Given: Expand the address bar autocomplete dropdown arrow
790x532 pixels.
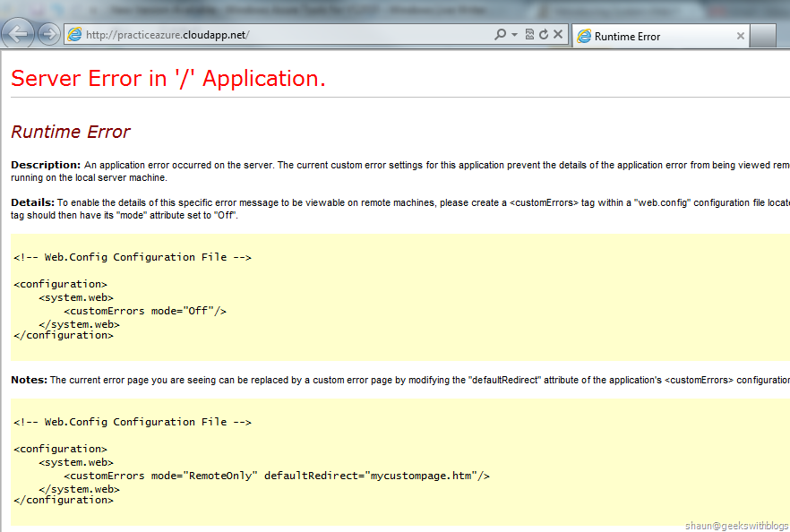Looking at the screenshot, I should (x=514, y=35).
